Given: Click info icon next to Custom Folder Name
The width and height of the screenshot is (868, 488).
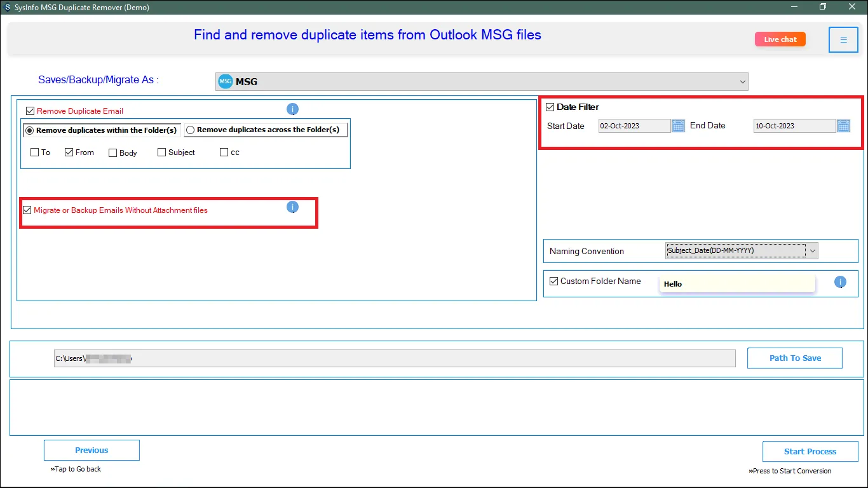Looking at the screenshot, I should pyautogui.click(x=840, y=282).
